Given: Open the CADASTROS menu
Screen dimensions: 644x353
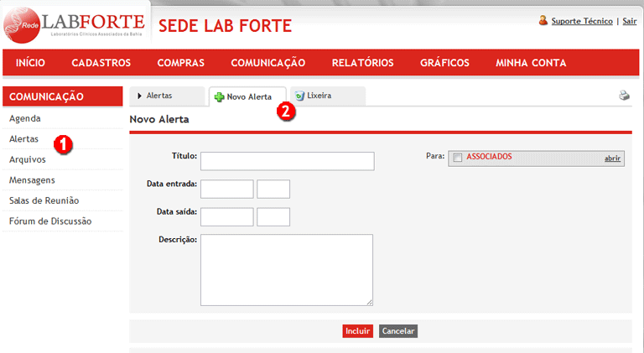Looking at the screenshot, I should click(101, 63).
